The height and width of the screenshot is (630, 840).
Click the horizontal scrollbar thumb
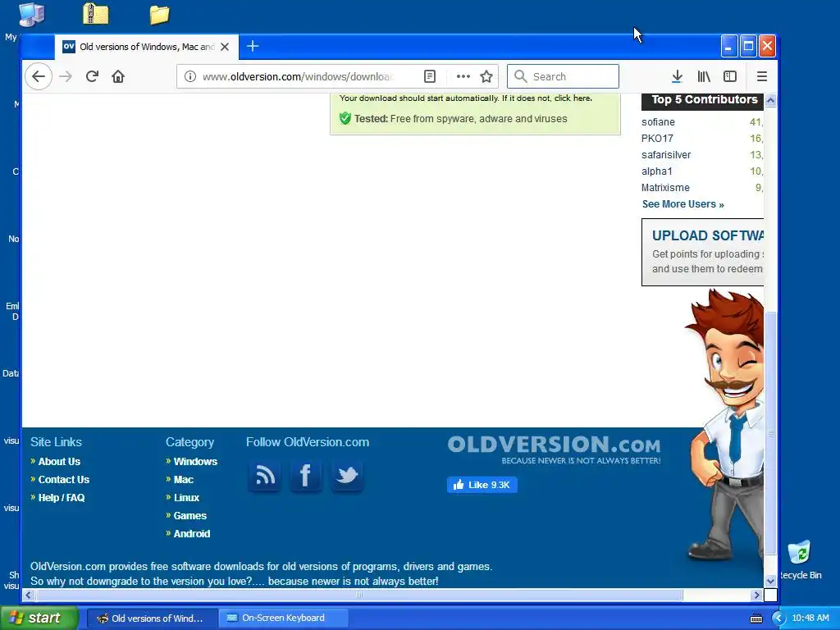pyautogui.click(x=359, y=595)
